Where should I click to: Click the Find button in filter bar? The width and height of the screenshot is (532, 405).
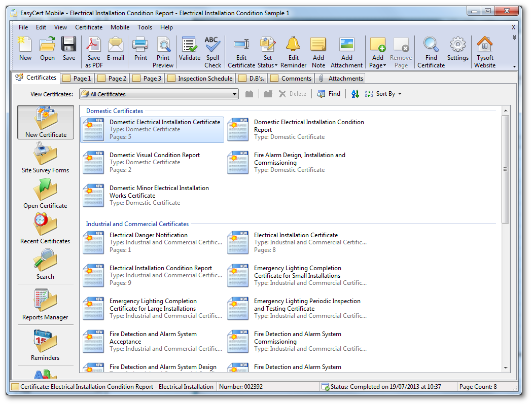(329, 94)
